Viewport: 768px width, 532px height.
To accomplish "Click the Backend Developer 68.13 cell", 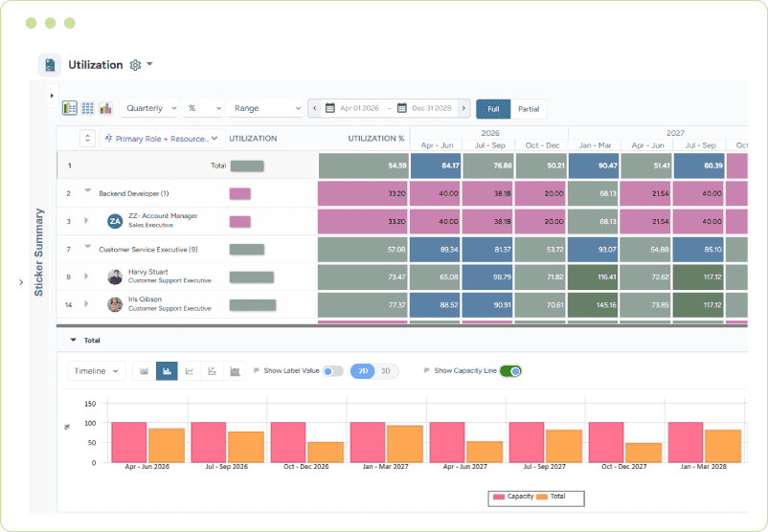I will click(x=593, y=194).
